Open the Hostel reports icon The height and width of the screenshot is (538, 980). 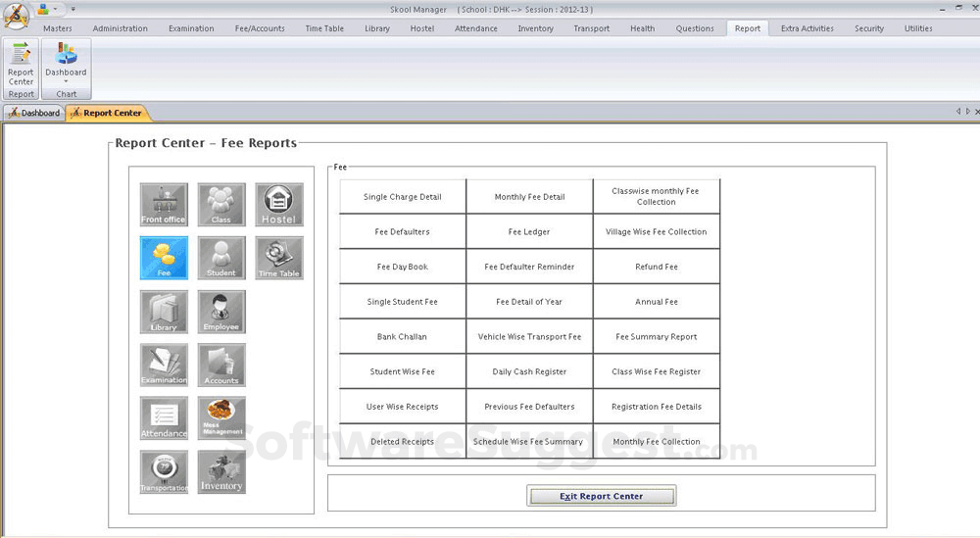279,205
